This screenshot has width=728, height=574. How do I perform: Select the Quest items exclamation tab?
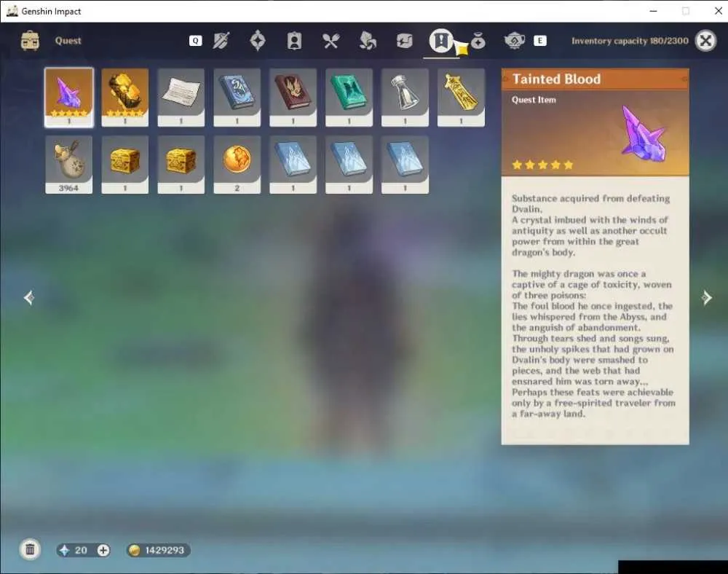coord(441,41)
